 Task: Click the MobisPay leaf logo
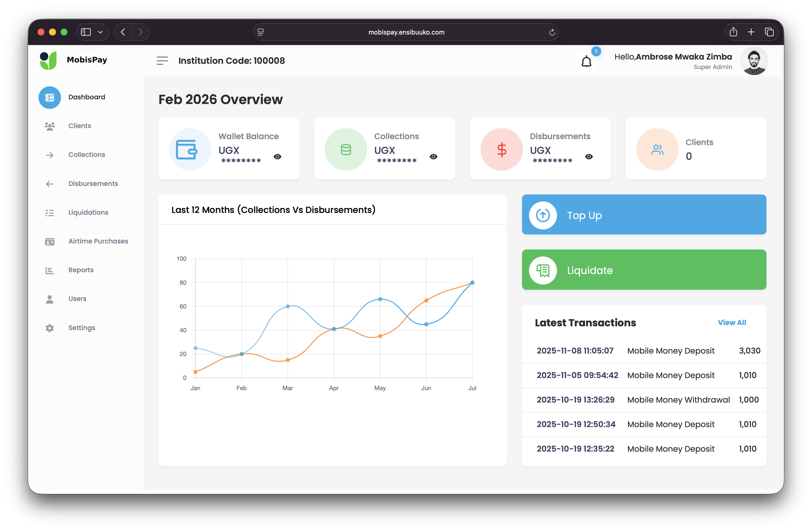coord(48,61)
